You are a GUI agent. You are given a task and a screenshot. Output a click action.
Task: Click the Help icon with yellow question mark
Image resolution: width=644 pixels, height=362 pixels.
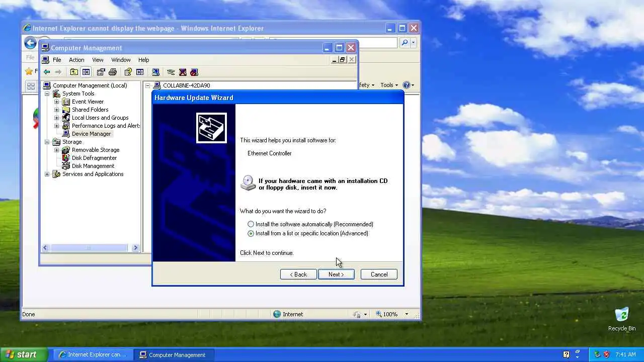point(128,72)
